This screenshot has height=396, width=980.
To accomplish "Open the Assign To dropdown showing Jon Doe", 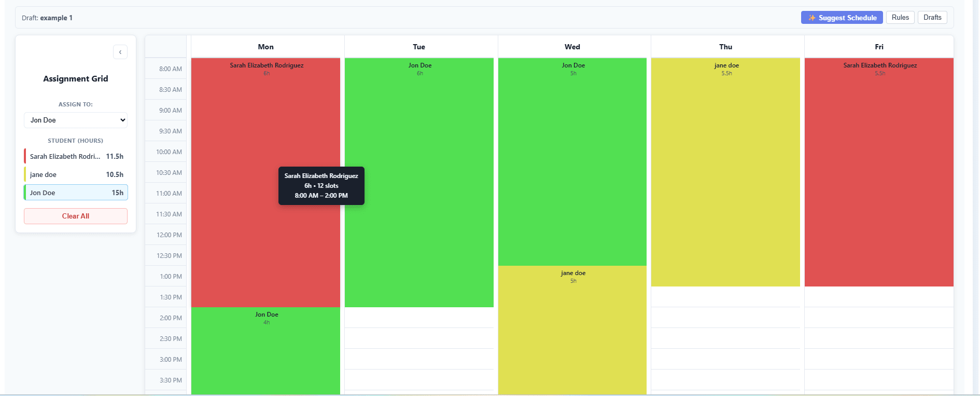I will point(76,120).
